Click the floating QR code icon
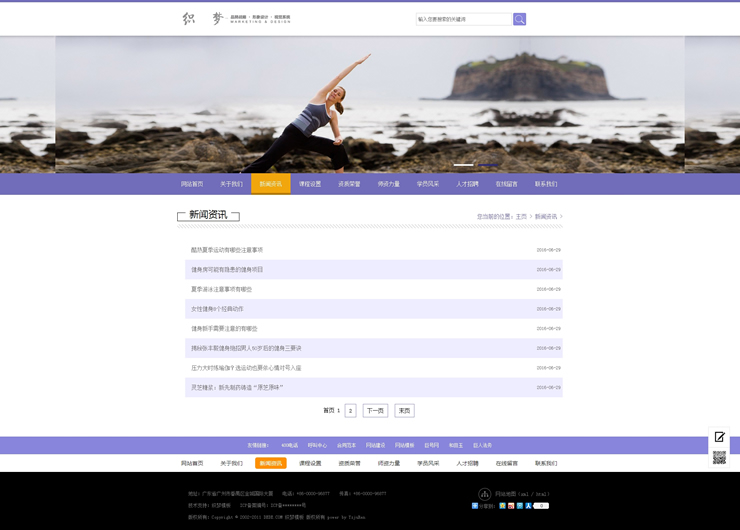The image size is (740, 530). point(719,457)
